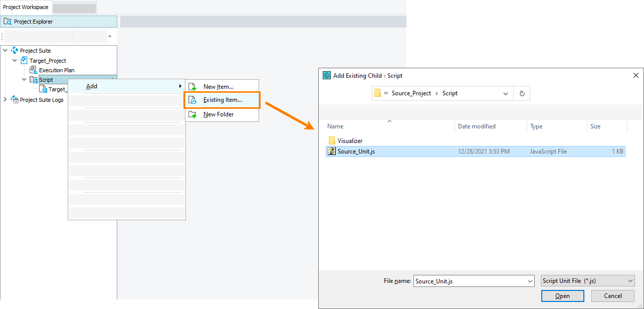Click the New Folder icon in the Add submenu
This screenshot has width=644, height=309.
pos(193,114)
